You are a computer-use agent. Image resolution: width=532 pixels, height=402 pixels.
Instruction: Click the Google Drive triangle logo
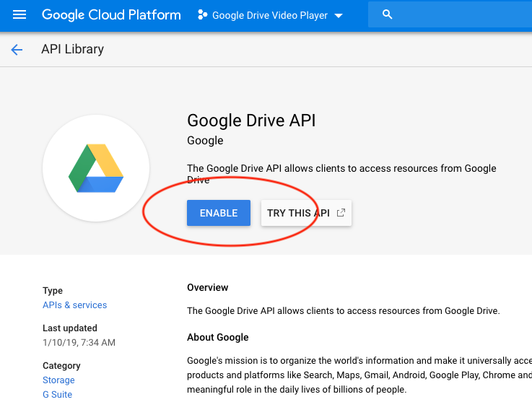pos(96,168)
